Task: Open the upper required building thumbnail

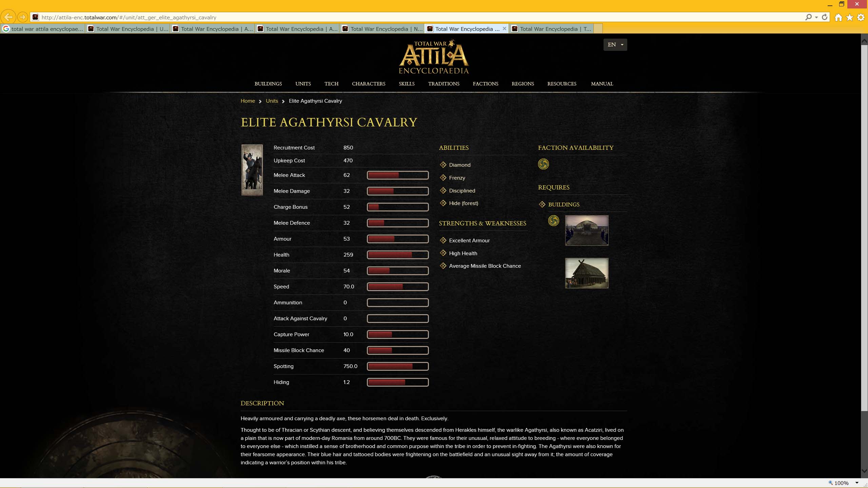Action: (x=587, y=230)
